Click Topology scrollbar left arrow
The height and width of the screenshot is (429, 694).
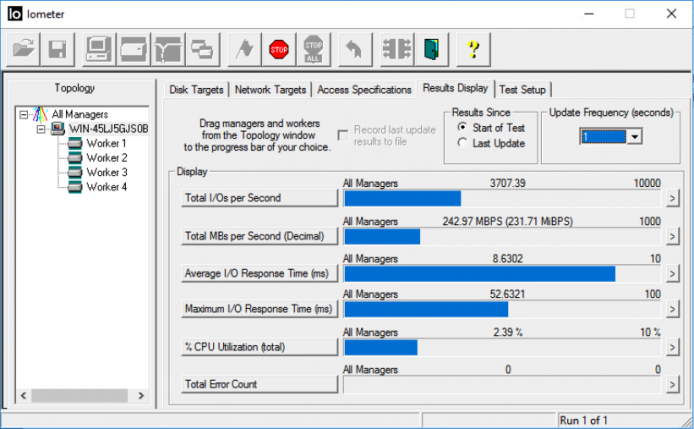pyautogui.click(x=23, y=395)
